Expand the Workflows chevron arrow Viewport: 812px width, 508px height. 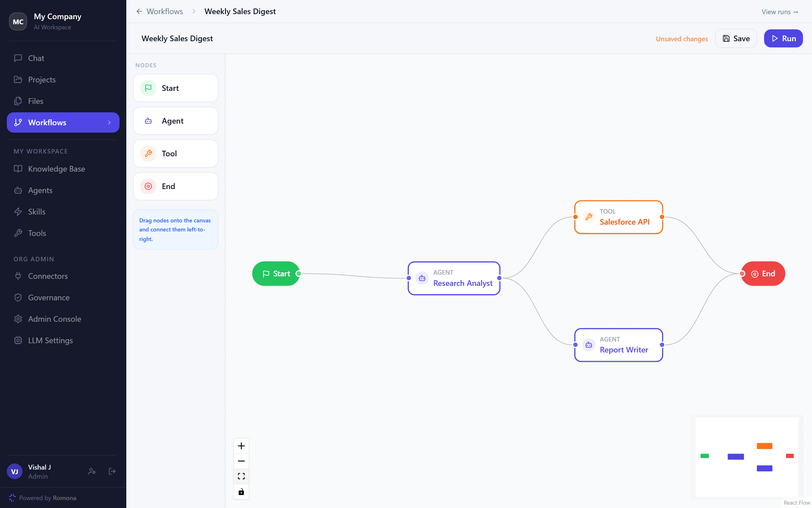point(109,123)
